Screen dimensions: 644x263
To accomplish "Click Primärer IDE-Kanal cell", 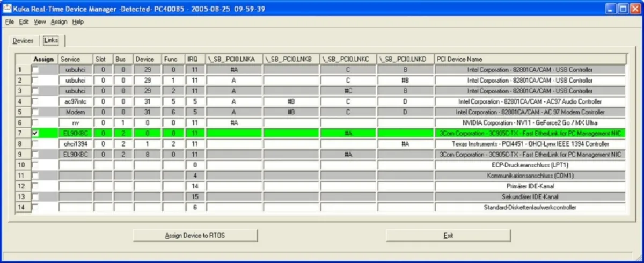I will click(530, 186).
